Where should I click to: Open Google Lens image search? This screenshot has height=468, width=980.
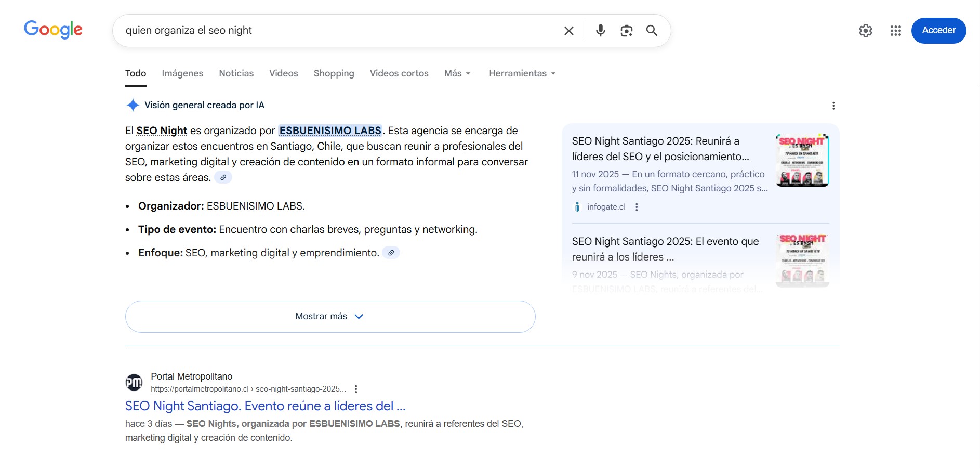[626, 31]
